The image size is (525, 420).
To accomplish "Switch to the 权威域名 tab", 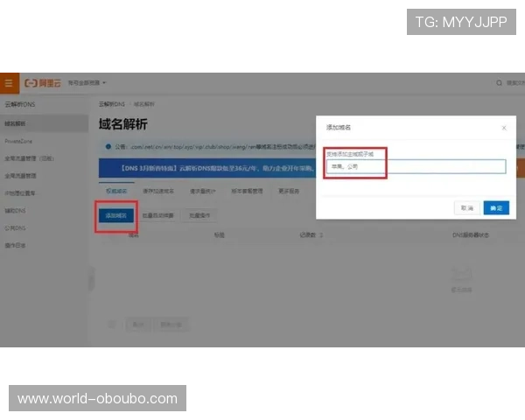I will tap(116, 191).
